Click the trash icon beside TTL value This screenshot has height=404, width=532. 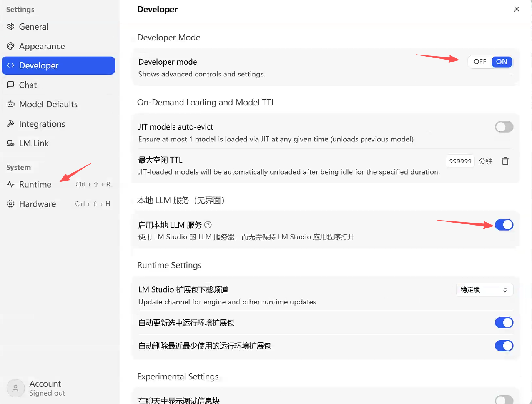(x=505, y=161)
